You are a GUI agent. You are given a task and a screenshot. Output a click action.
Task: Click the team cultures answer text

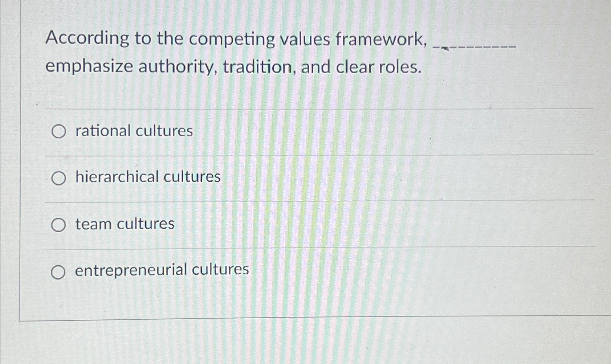124,224
